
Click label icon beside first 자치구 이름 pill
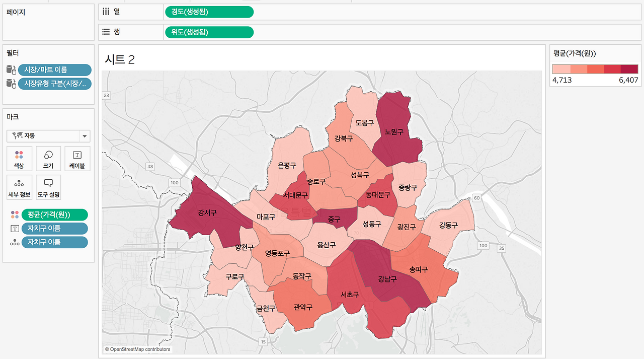coord(15,229)
